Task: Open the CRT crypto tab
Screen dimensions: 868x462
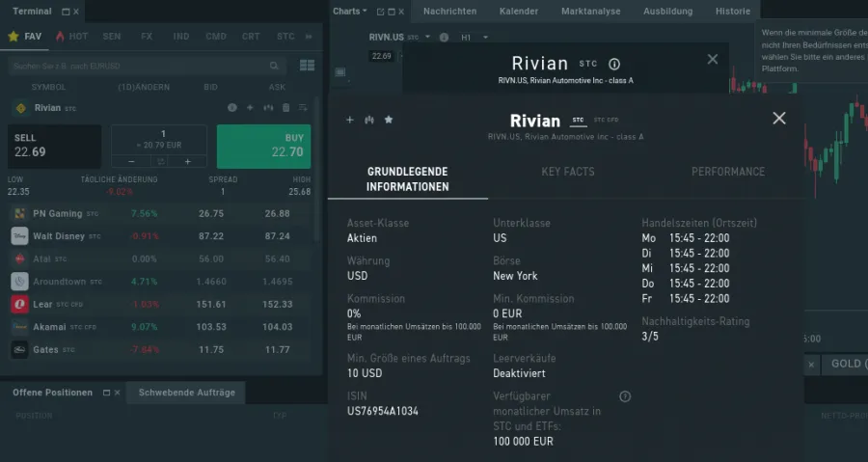Action: [251, 37]
